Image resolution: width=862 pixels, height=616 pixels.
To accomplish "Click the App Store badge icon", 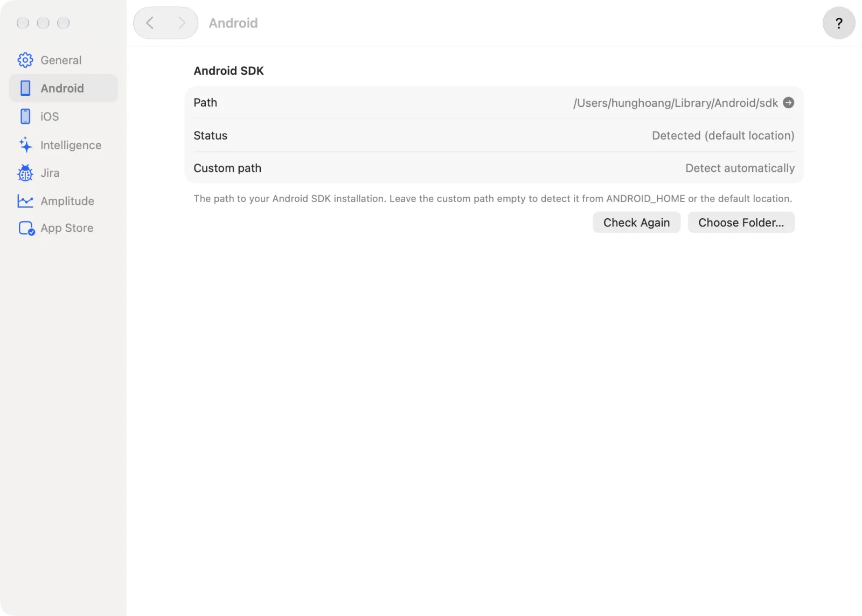I will 26,229.
